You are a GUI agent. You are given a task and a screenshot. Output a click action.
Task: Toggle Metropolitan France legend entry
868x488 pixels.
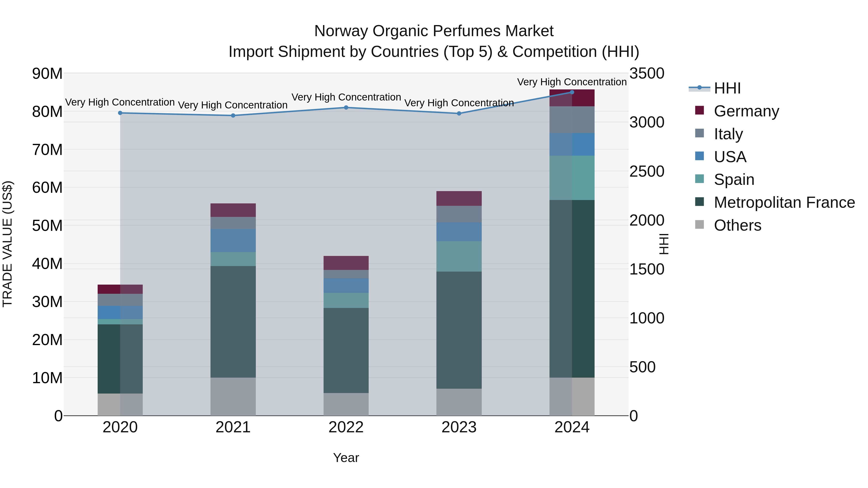click(775, 202)
